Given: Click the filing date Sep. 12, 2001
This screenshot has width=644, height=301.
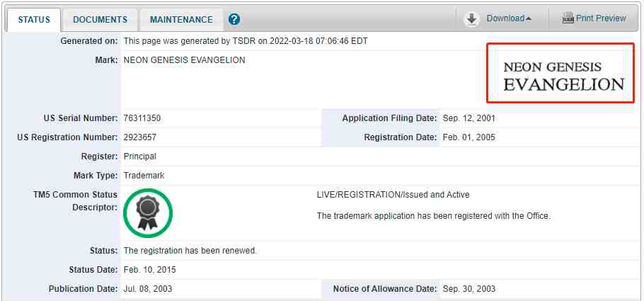Looking at the screenshot, I should (468, 118).
